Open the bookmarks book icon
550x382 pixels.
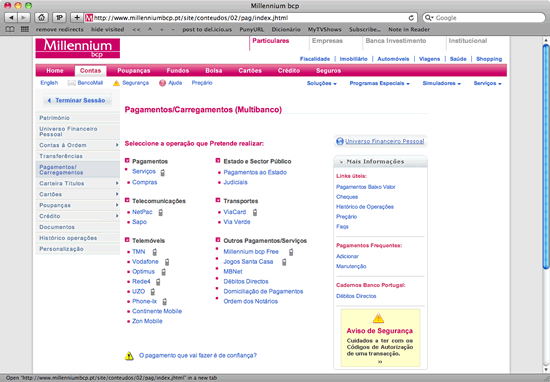coord(10,29)
